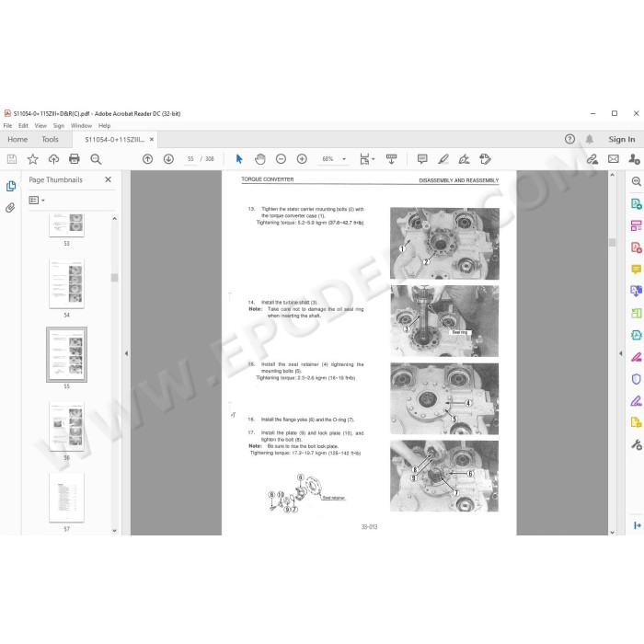Viewport: 644px width, 644px height.
Task: Collapse the right tools pane
Action: pos(621,353)
